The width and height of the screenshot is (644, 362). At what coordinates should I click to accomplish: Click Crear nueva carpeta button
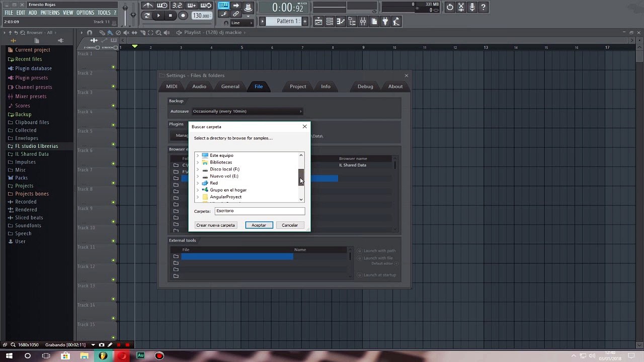click(215, 225)
